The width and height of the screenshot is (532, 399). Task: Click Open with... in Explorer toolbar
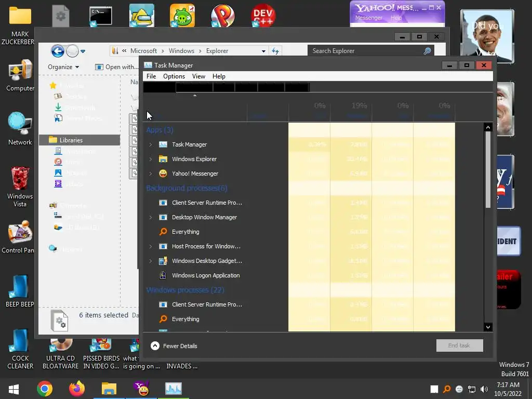[117, 67]
